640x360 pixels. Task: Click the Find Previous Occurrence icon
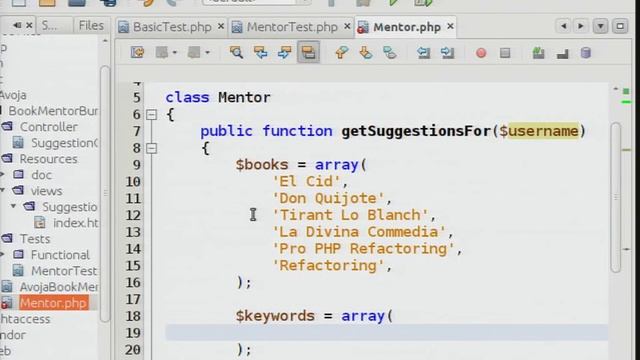point(260,53)
